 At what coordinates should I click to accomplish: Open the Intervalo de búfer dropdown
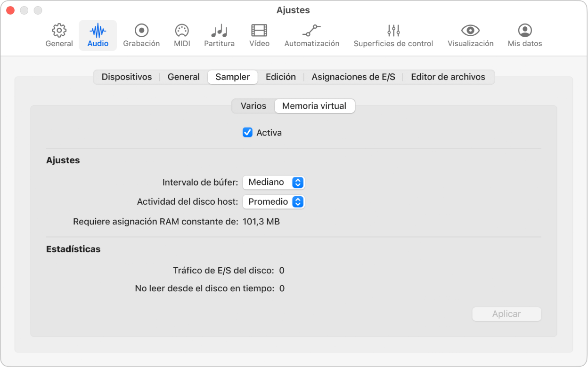274,182
